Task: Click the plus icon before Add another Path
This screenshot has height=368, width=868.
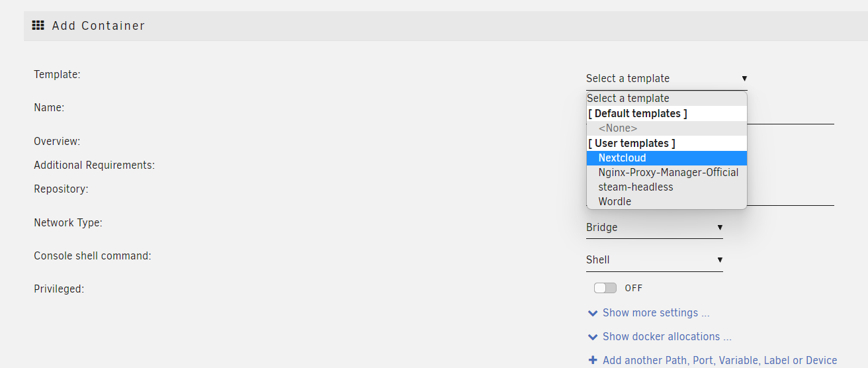Action: (x=593, y=361)
